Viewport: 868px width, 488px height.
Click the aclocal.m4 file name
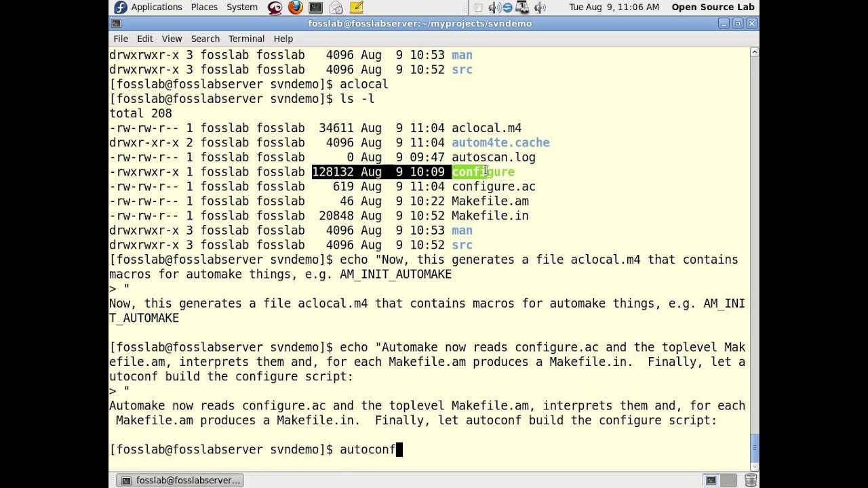(x=487, y=128)
